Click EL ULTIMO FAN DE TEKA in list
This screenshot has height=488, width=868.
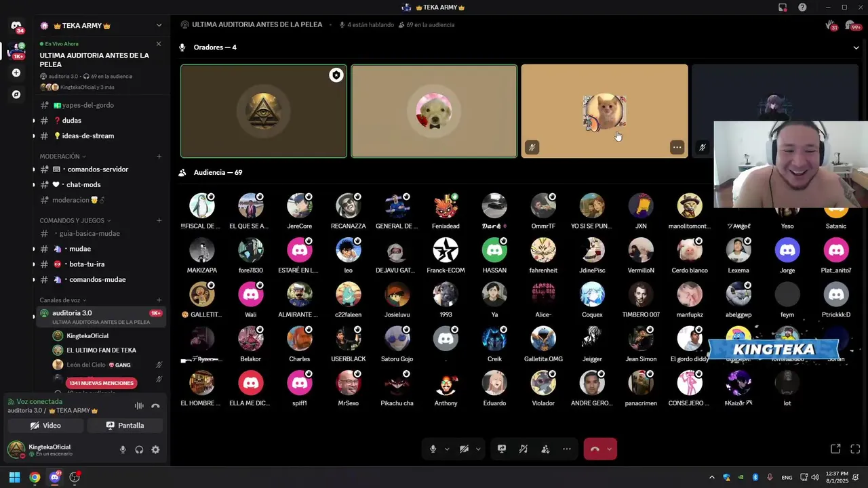pyautogui.click(x=100, y=350)
